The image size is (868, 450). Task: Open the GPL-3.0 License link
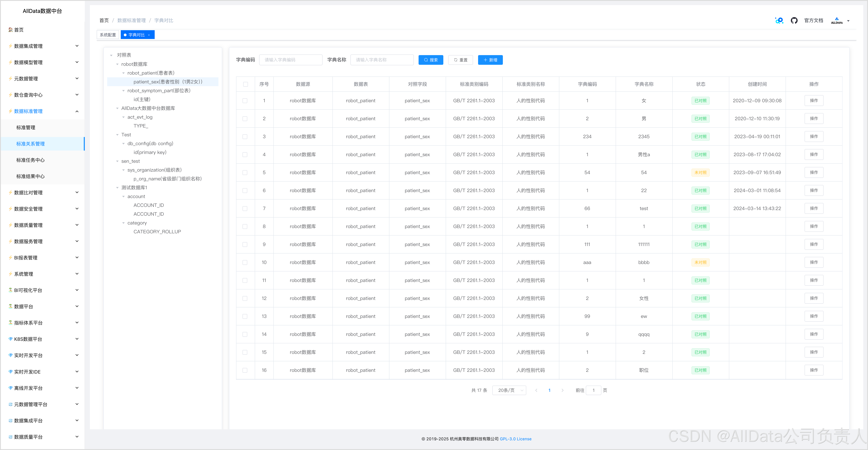pos(515,439)
